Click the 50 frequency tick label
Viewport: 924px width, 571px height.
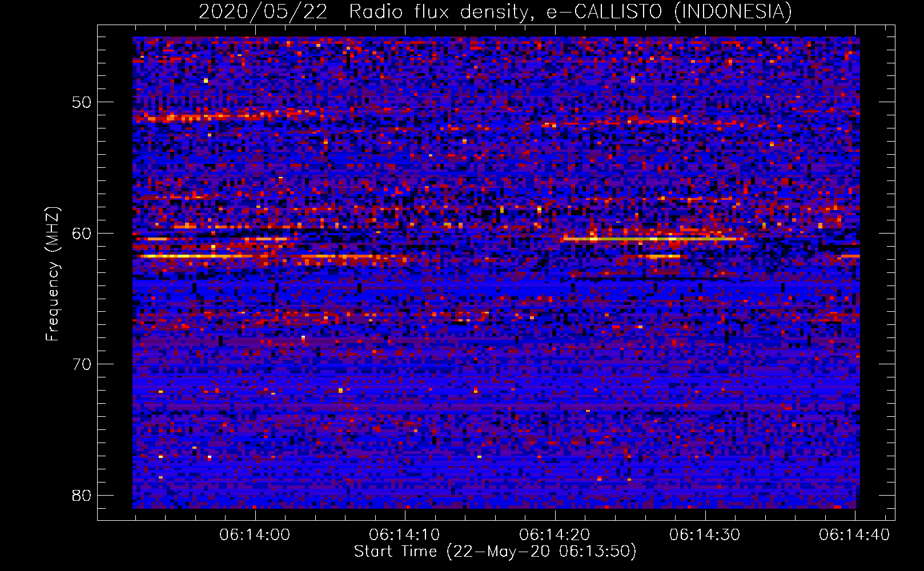[82, 103]
